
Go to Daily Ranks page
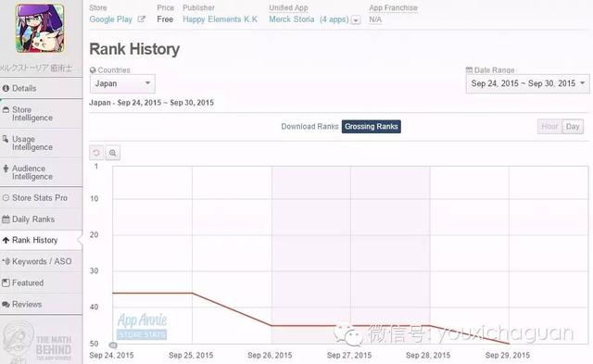[x=41, y=220]
